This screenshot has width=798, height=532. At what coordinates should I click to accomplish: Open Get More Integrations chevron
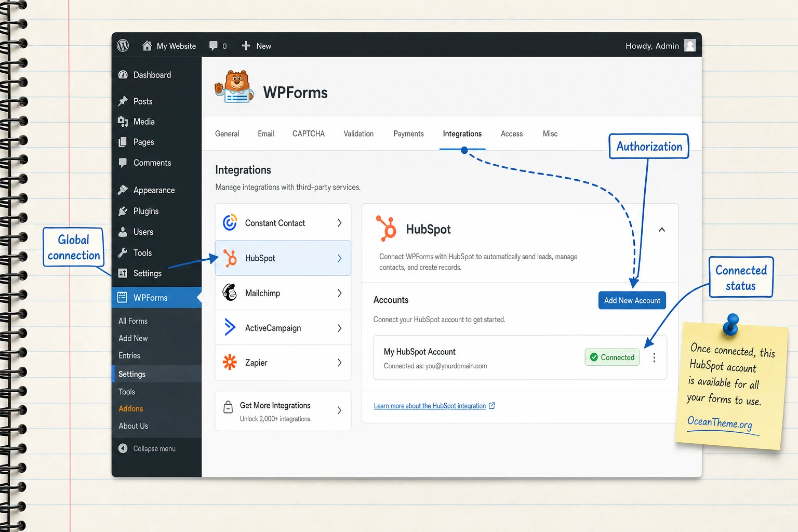(x=340, y=410)
